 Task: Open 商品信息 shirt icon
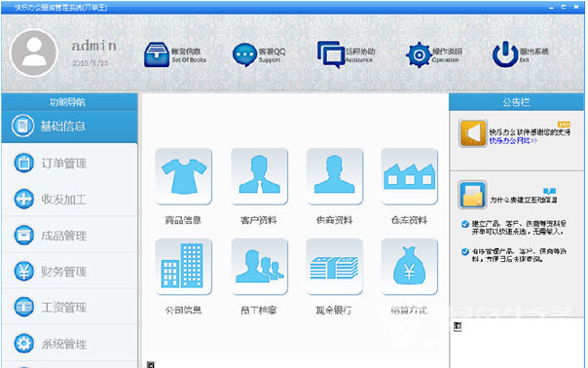pyautogui.click(x=184, y=176)
